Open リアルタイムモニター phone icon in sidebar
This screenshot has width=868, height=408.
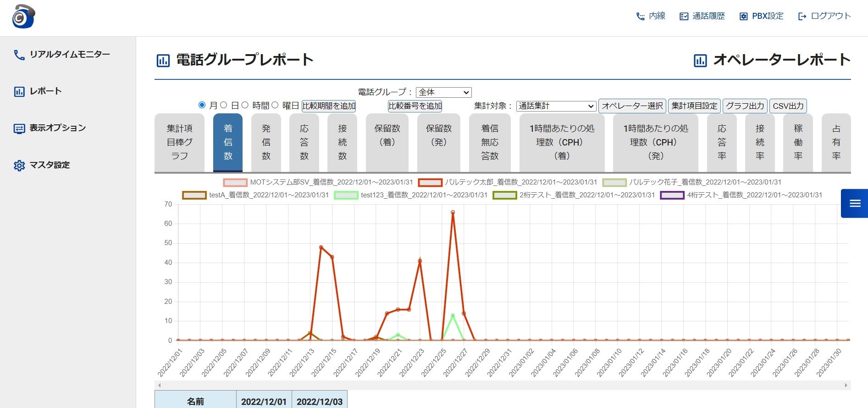[x=19, y=55]
